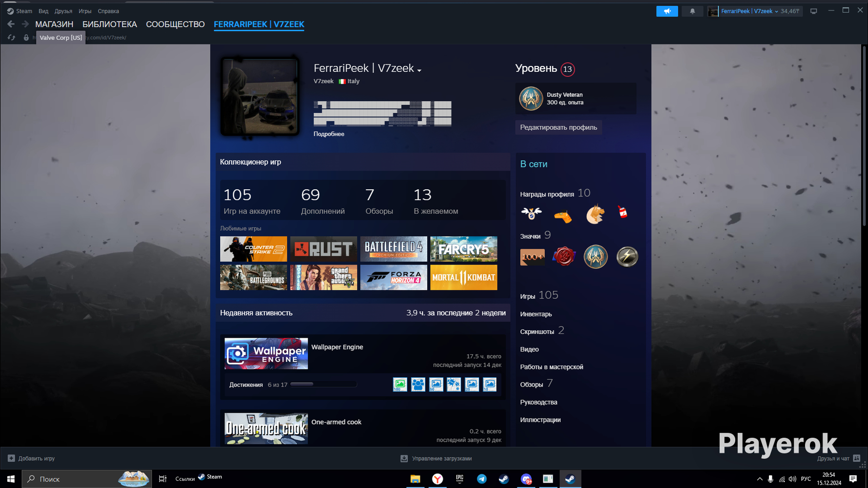Viewport: 868px width, 488px height.
Task: Open Работы в мастерской link
Action: (552, 367)
